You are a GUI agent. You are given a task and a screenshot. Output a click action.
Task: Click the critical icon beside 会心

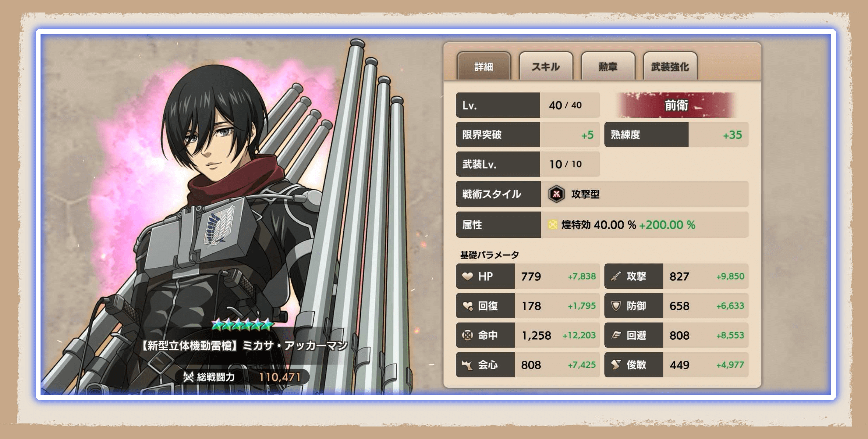tap(467, 365)
